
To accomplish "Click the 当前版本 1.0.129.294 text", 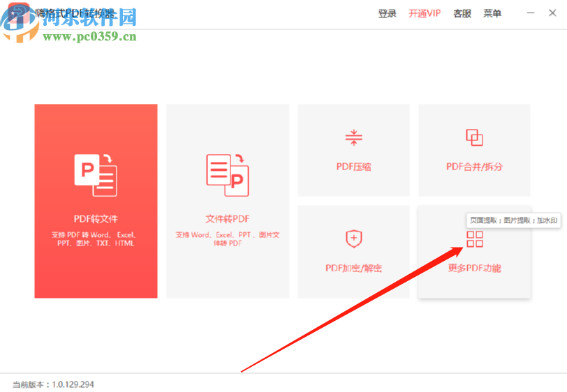I will [x=53, y=384].
